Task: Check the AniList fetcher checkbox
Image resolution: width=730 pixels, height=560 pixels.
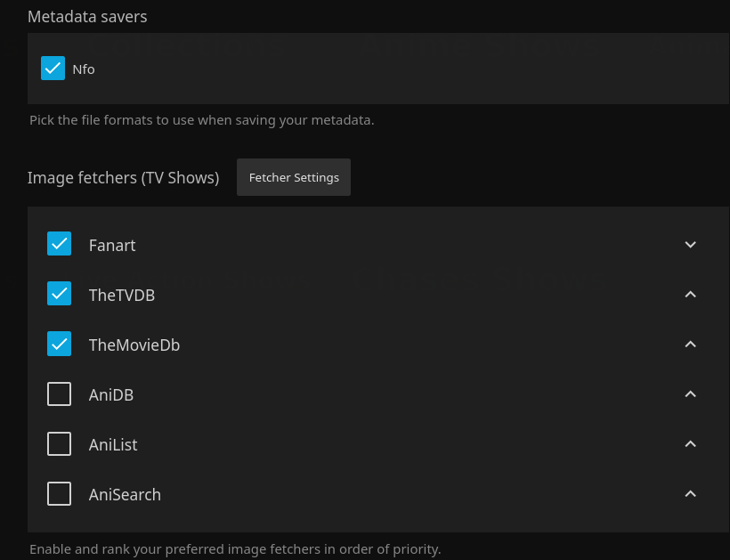Action: 59,443
